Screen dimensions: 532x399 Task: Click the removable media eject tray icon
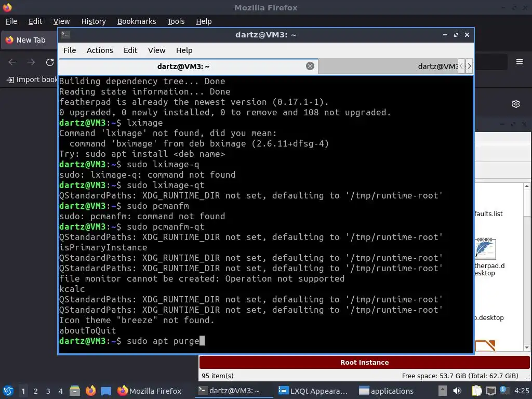tap(443, 391)
